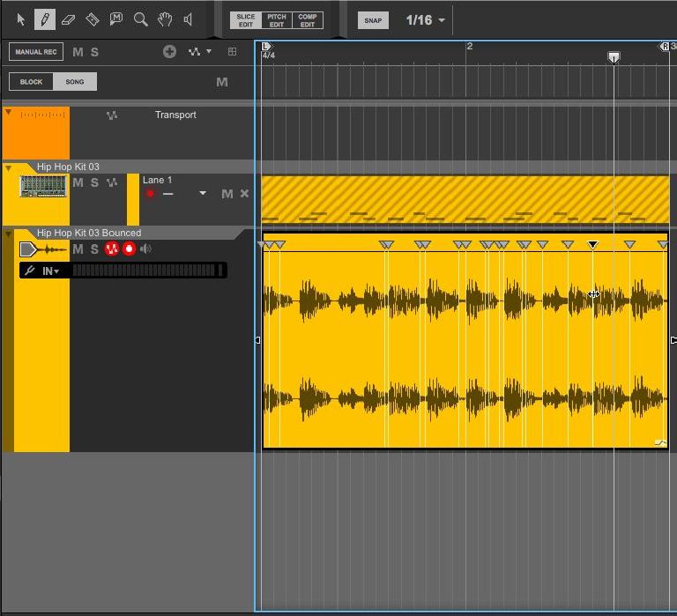The height and width of the screenshot is (616, 677).
Task: Click the audio track waveform device icon
Action: pyautogui.click(x=43, y=249)
